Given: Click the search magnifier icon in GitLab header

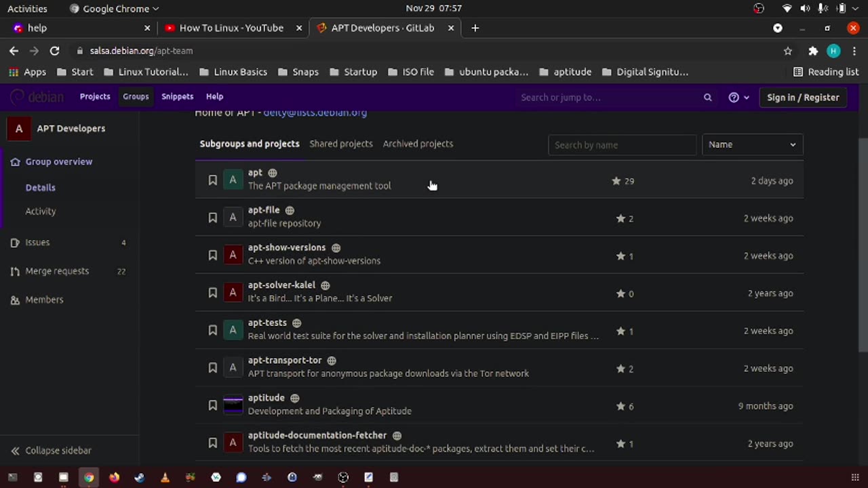Looking at the screenshot, I should click(x=707, y=98).
